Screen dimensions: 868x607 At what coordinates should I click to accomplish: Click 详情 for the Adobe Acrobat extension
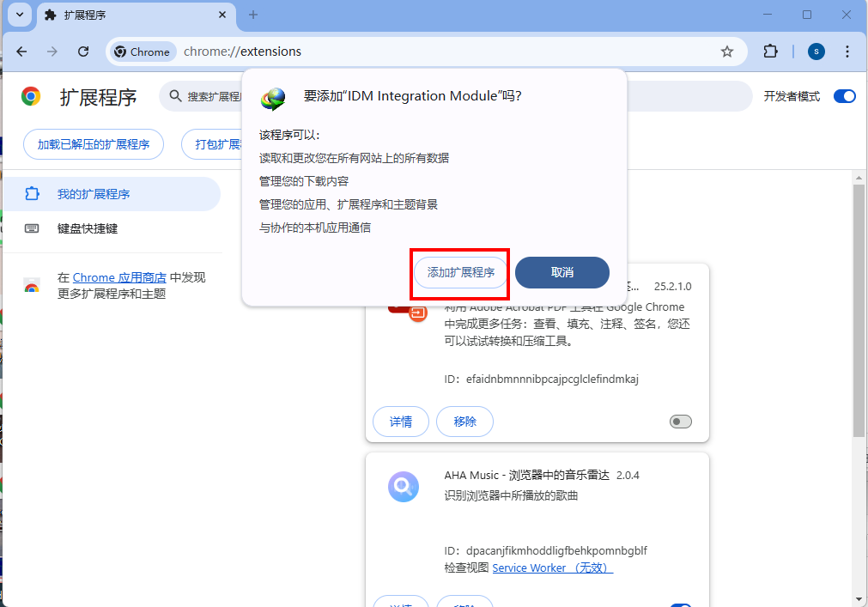point(401,422)
